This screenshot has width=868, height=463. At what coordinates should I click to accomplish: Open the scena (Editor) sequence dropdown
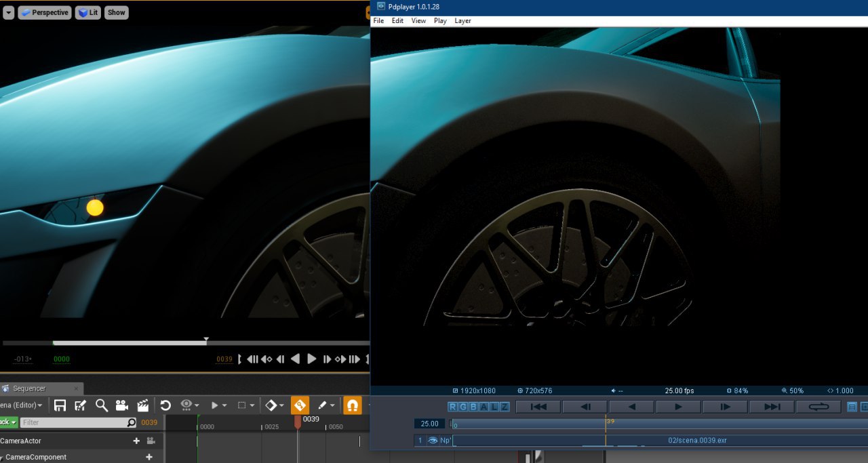tap(22, 405)
